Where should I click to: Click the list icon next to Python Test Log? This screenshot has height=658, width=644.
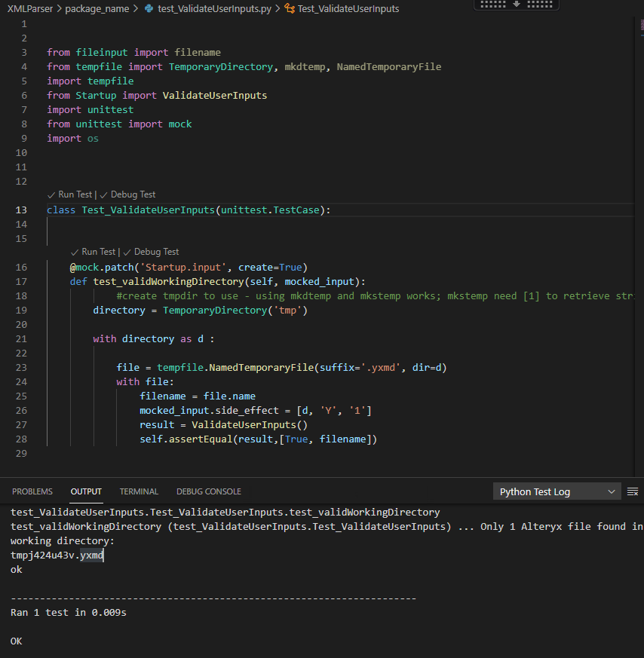tap(632, 491)
